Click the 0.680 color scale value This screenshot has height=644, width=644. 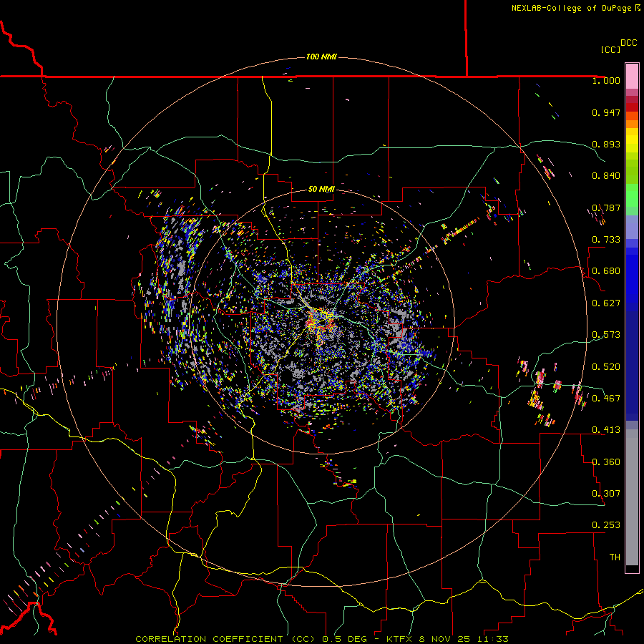tap(606, 271)
